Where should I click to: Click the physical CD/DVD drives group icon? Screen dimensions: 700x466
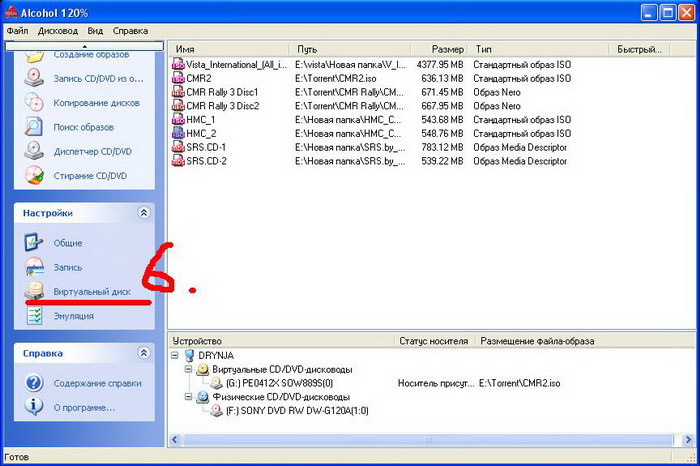[x=203, y=397]
